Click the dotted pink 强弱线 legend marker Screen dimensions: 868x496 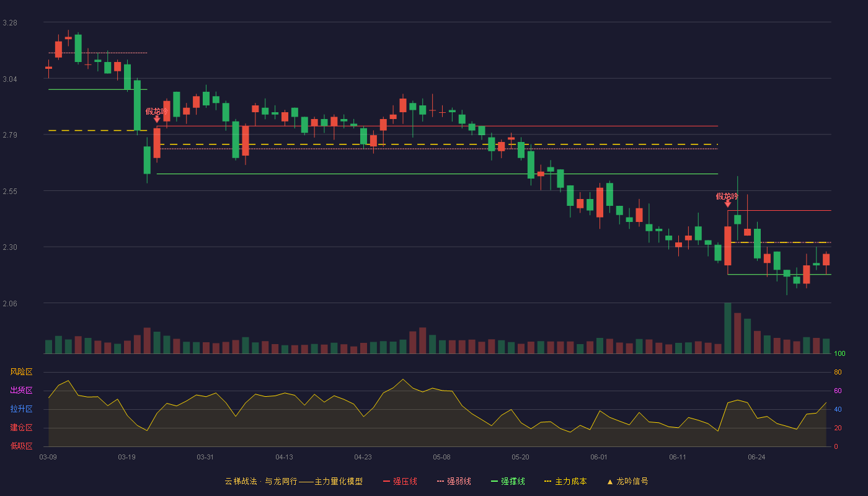pos(440,482)
